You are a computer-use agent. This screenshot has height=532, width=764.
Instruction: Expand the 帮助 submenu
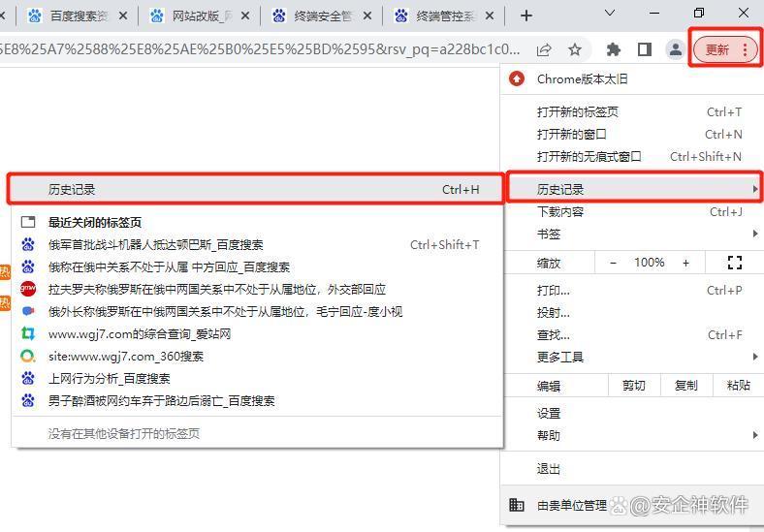632,435
